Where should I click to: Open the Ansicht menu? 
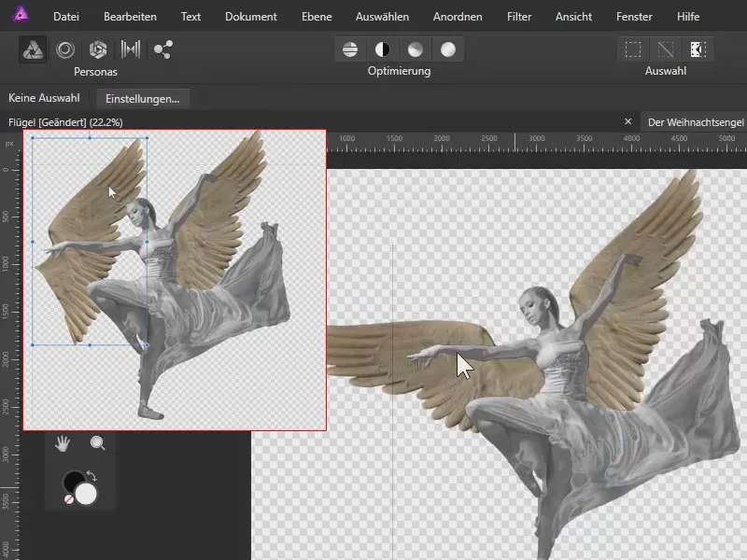coord(573,17)
